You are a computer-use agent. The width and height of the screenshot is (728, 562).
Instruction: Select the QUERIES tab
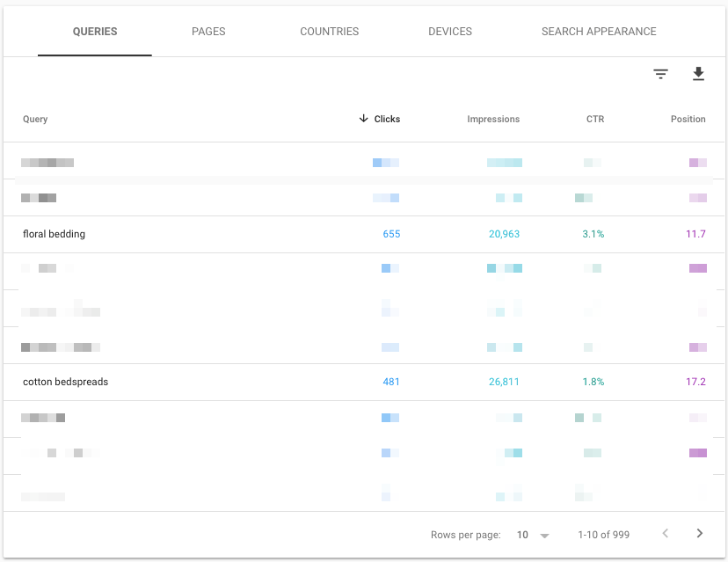click(93, 31)
